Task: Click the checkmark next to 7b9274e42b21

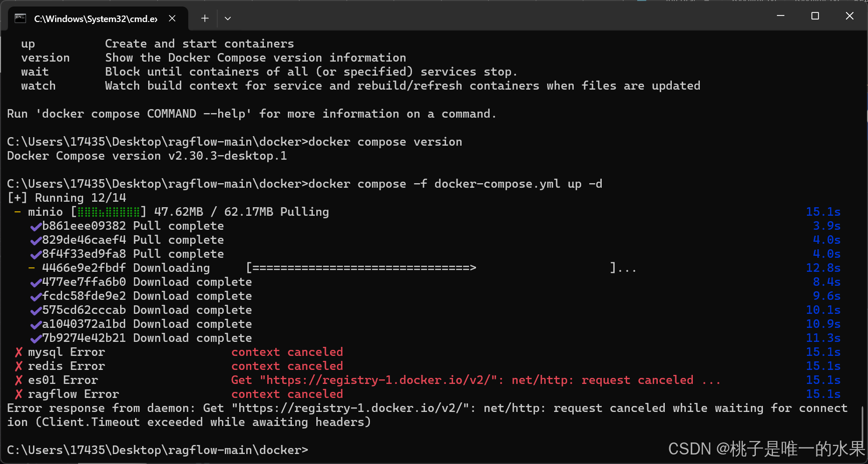Action: pyautogui.click(x=36, y=339)
